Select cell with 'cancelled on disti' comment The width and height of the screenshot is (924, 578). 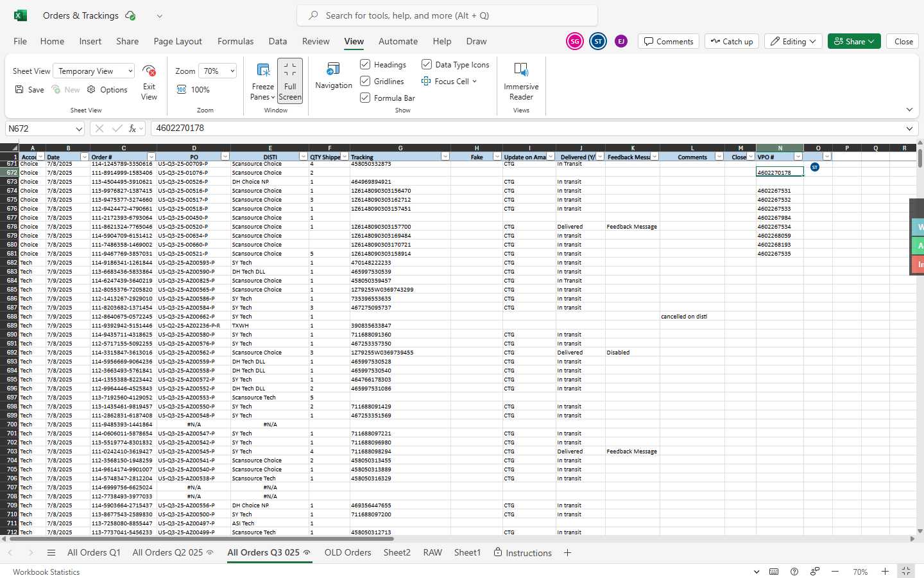pyautogui.click(x=692, y=317)
